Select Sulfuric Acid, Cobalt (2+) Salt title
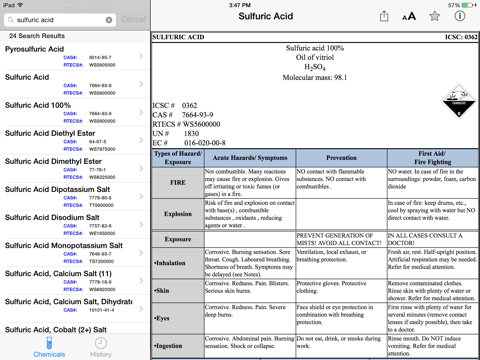This screenshot has width=480, height=360. click(x=56, y=330)
